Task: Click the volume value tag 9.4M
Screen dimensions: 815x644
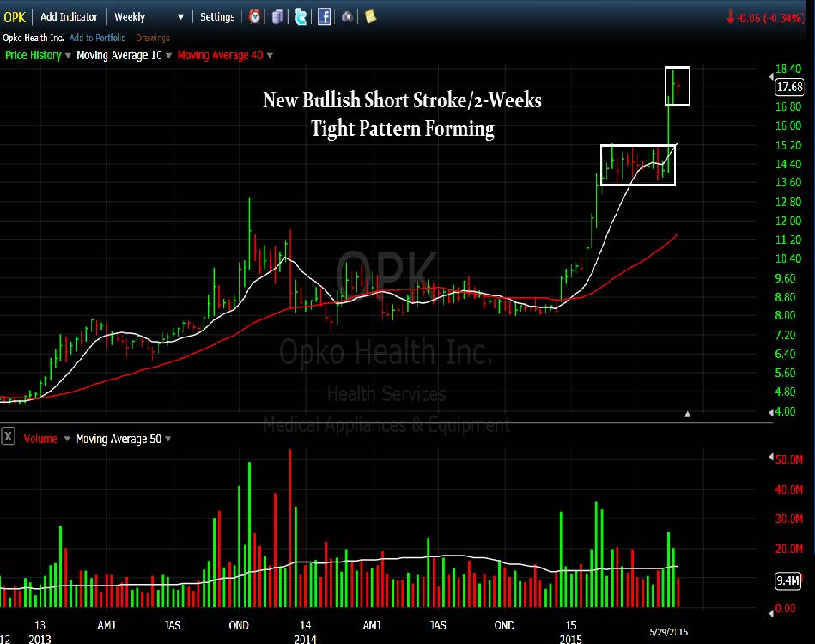Action: [788, 580]
